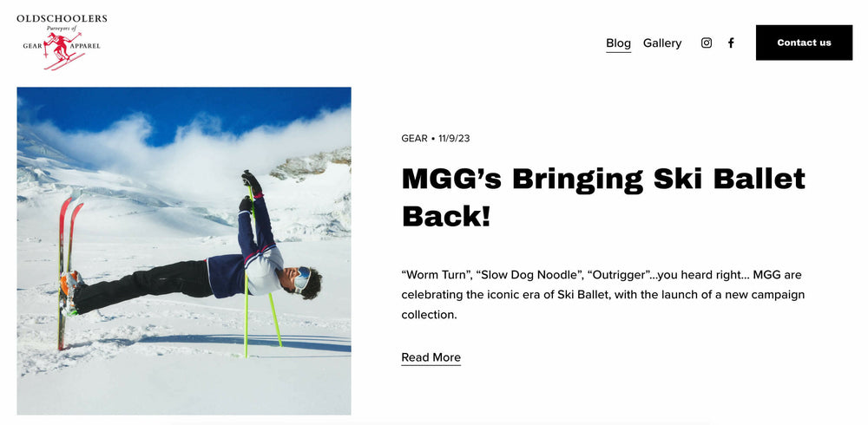Click the OLDSCHOOLERS wordmark in the header
868x425 pixels.
point(62,19)
